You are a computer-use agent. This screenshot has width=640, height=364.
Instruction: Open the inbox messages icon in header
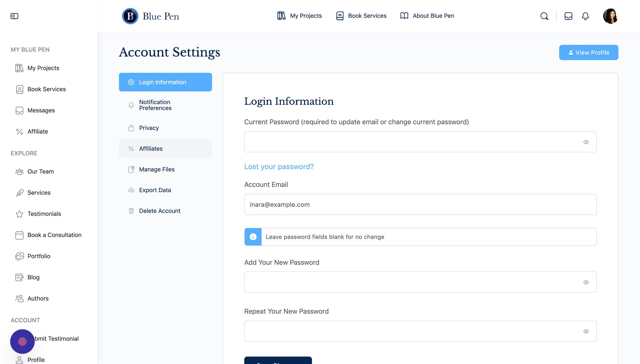point(568,16)
